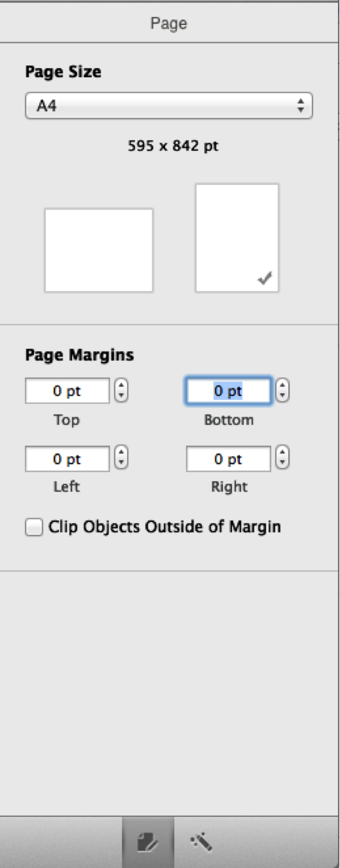Click the Left margin input field

point(67,459)
